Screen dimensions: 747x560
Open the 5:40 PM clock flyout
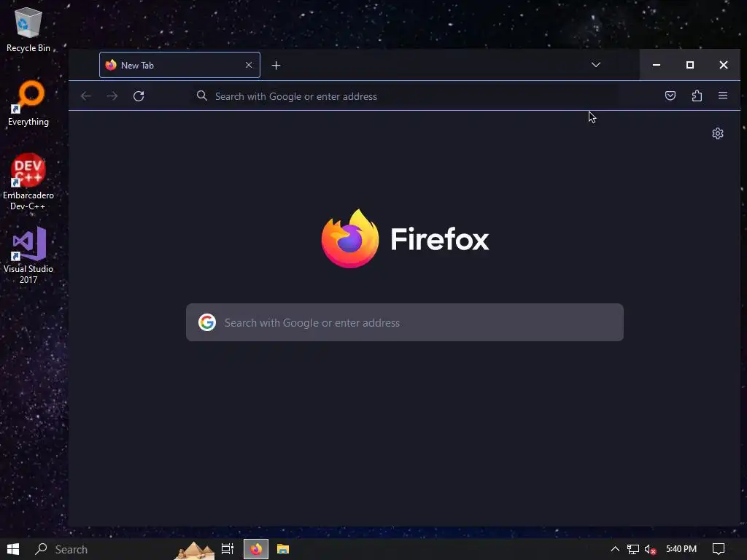[x=681, y=549]
